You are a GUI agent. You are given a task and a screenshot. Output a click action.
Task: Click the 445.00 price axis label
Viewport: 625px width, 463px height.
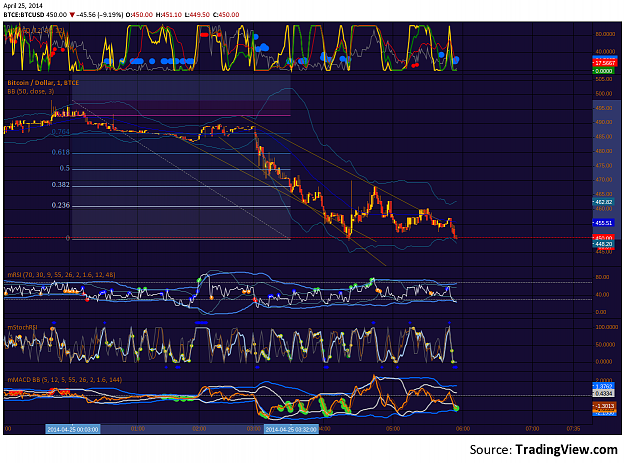point(604,251)
